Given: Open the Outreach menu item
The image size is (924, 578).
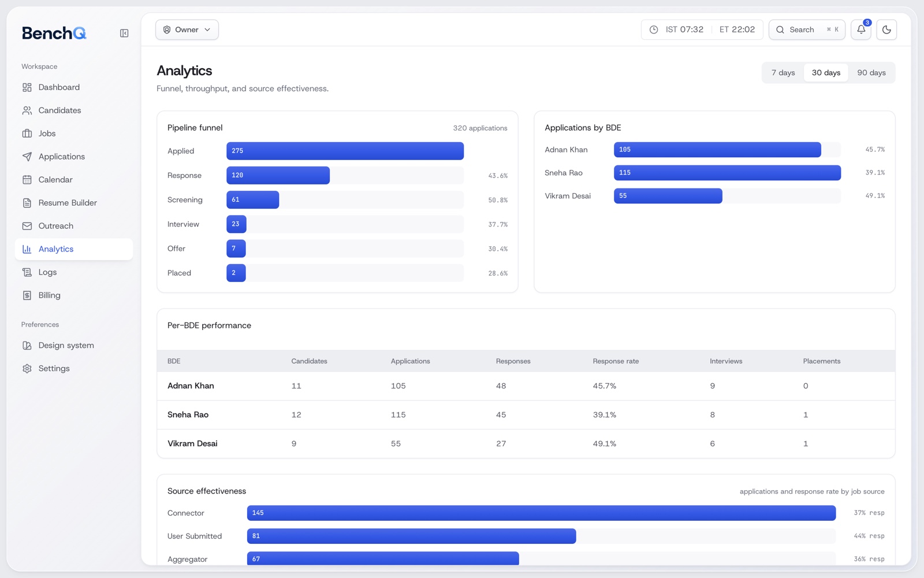Looking at the screenshot, I should (x=74, y=226).
